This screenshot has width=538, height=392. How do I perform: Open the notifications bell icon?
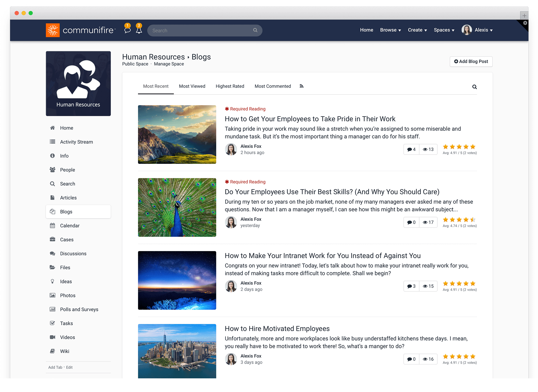pos(139,30)
